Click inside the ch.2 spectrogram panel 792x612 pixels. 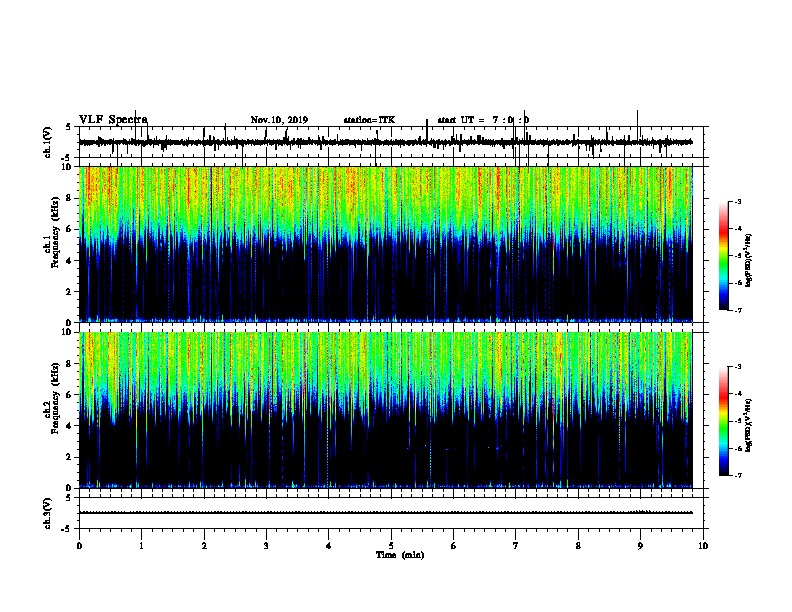click(x=386, y=410)
